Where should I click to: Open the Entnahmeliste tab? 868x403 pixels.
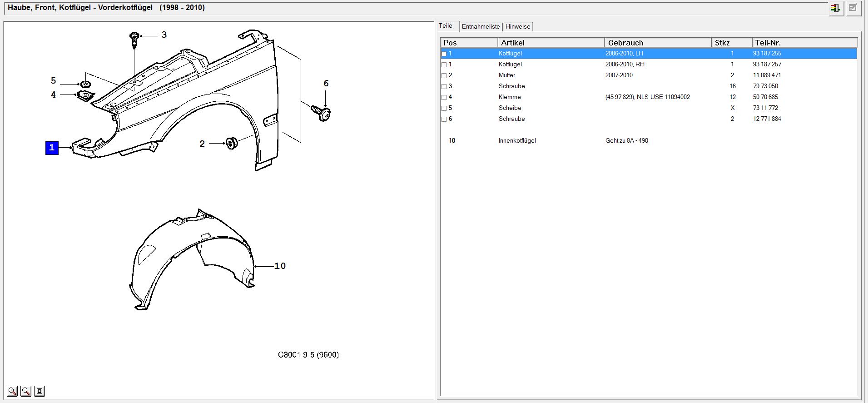coord(481,26)
